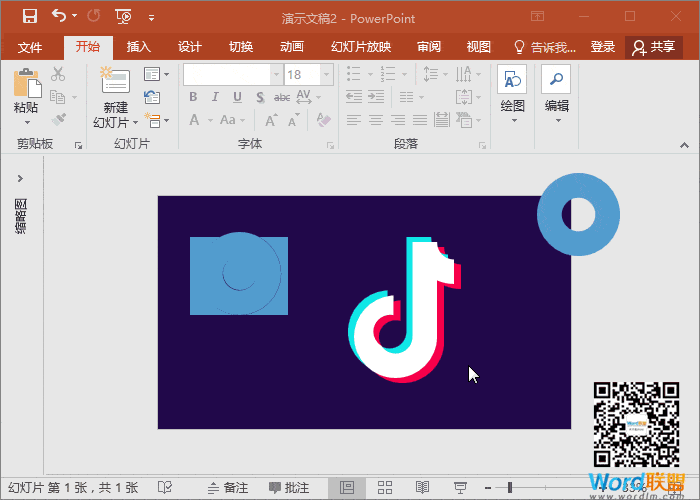Save the presentation with the floppy disk icon
This screenshot has width=700, height=500.
point(30,17)
